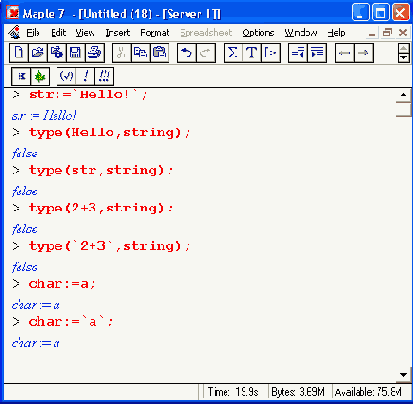Open the Window menu
This screenshot has width=413, height=404.
[x=301, y=33]
